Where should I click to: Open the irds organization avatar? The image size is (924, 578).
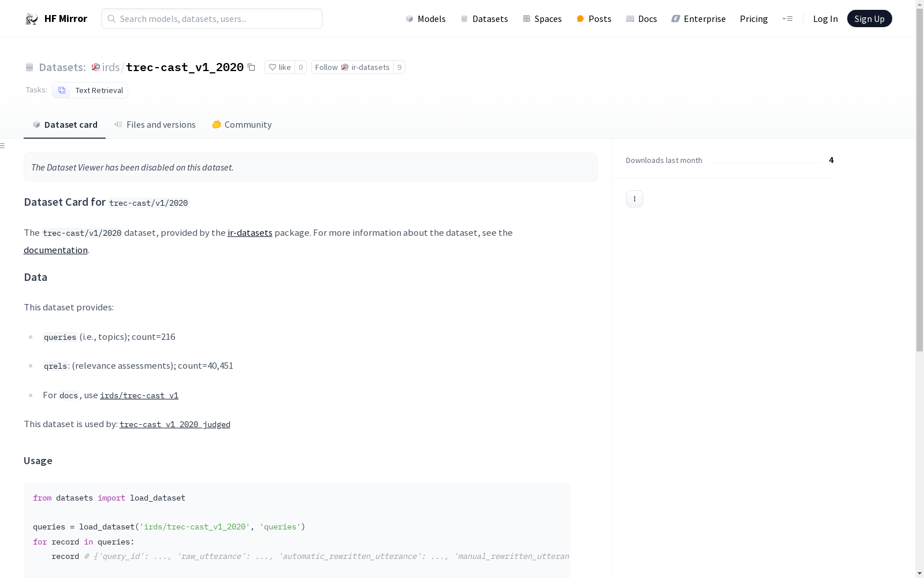click(x=96, y=67)
